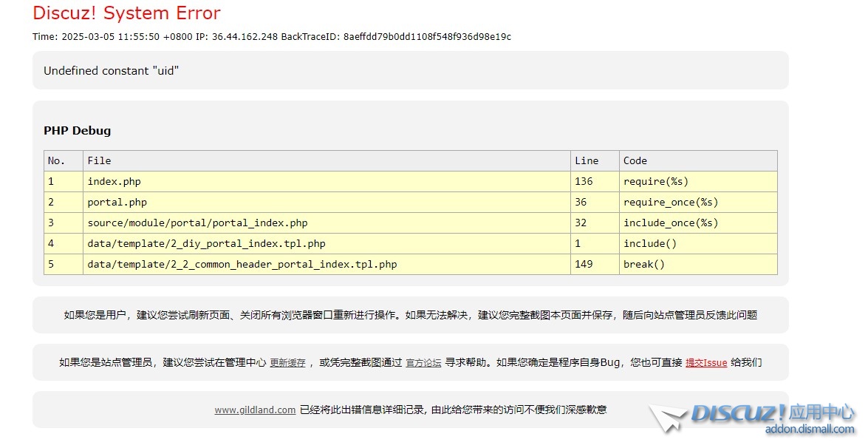
Task: Open the 更新缓存 link
Action: pyautogui.click(x=287, y=363)
